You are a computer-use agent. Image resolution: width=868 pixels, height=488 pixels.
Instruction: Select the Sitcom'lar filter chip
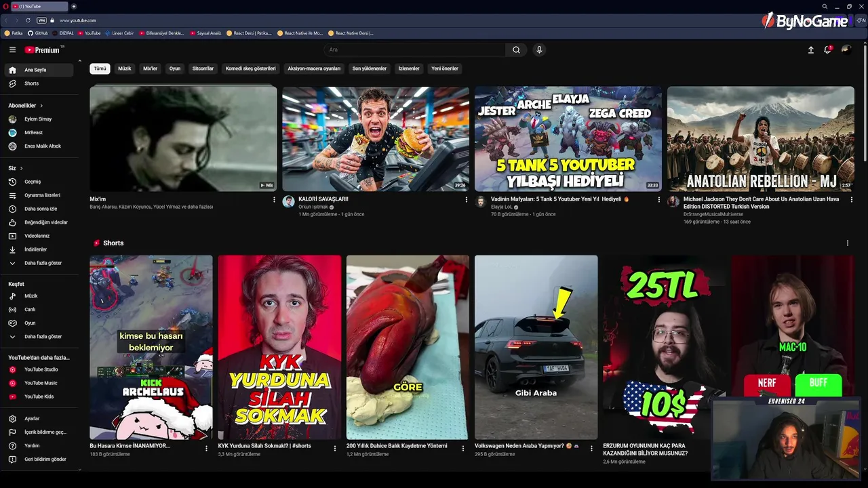pyautogui.click(x=203, y=68)
